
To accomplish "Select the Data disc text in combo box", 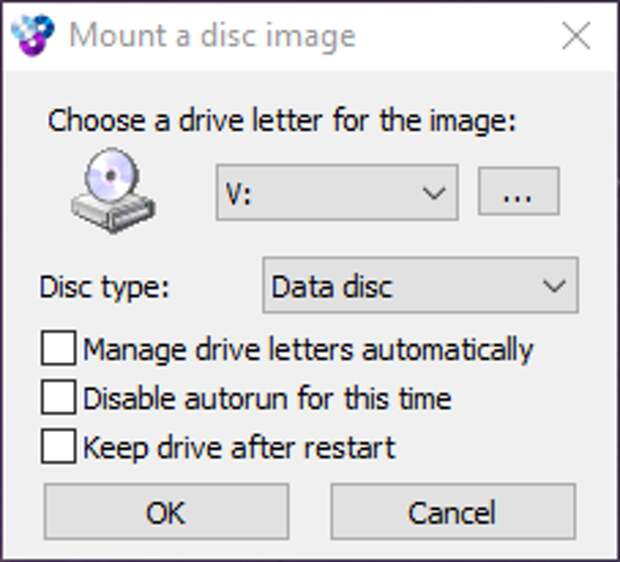I will click(x=332, y=286).
